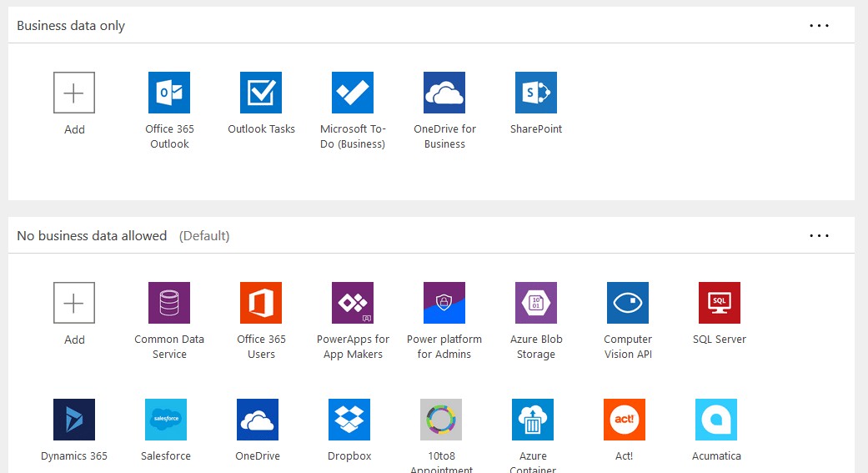Select the Computer Vision API connector
Viewport: 868px width, 473px height.
(628, 303)
